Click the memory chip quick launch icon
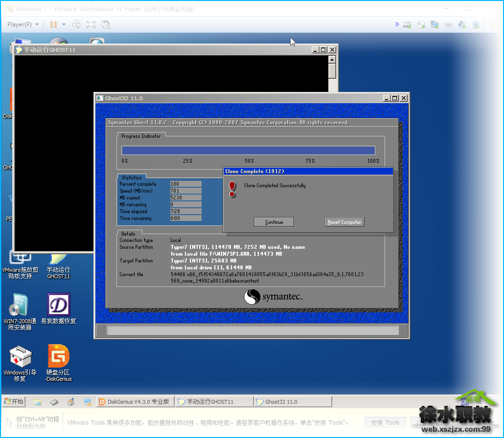Viewport: 504px width, 438px height. (54, 402)
